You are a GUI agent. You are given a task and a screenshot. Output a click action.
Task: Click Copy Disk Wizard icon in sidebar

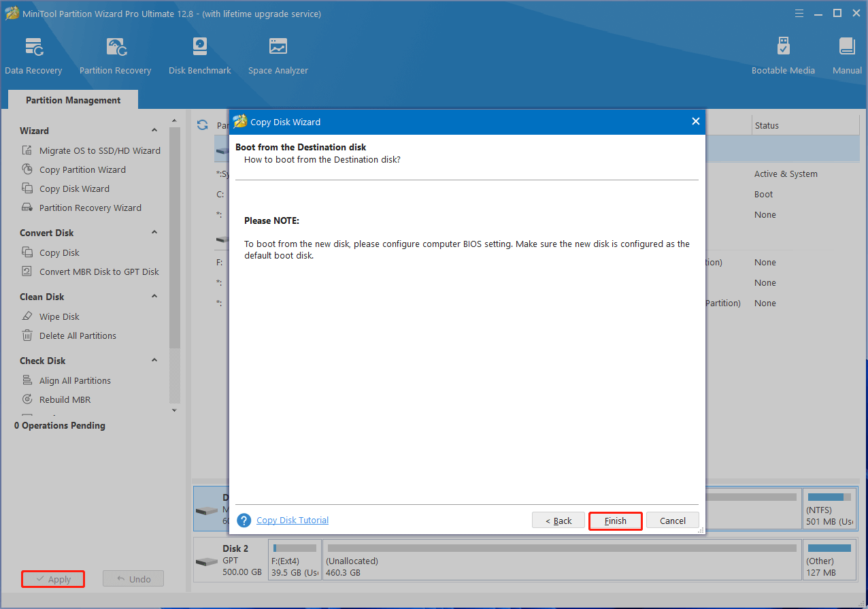[27, 188]
